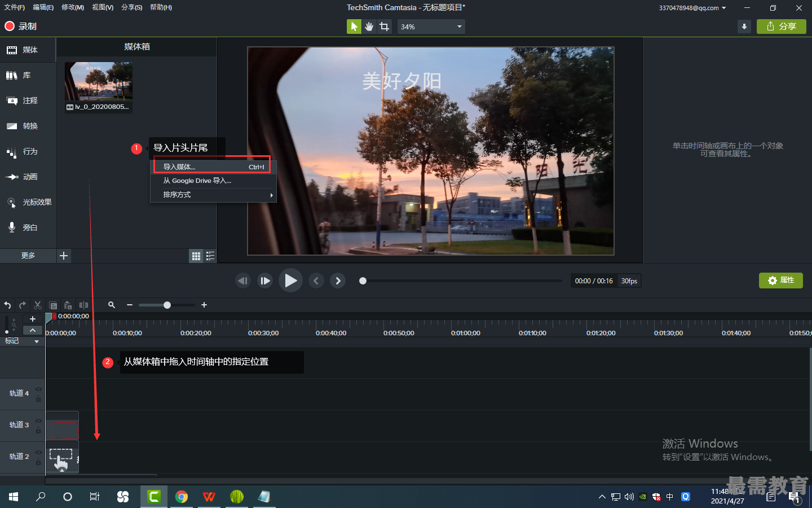Toggle the lock of Track 3
Screen dimensions: 812x508
(x=38, y=430)
